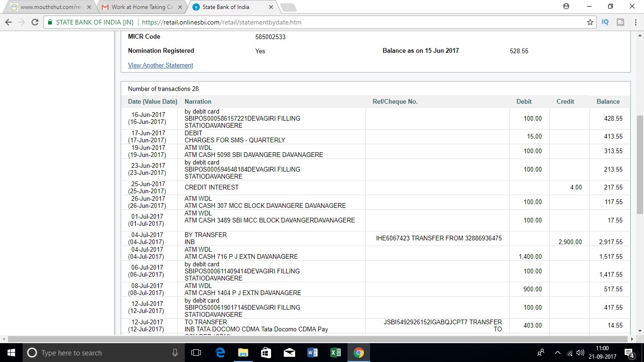Select CREDIT INTEREST narration text
This screenshot has width=644, height=362.
(212, 187)
